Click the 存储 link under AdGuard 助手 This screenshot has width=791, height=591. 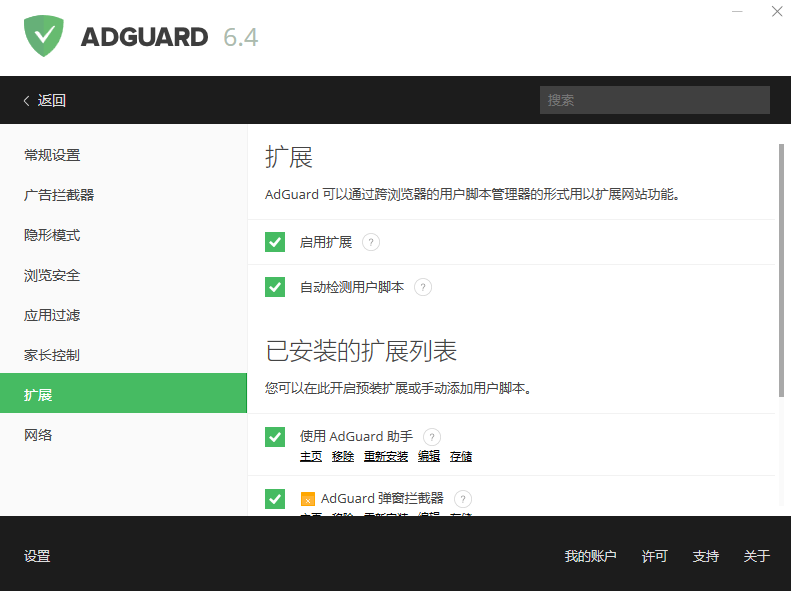461,456
